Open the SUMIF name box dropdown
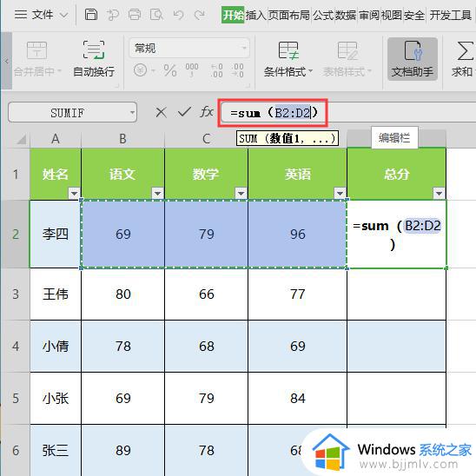Viewport: 476px width, 476px height. click(x=132, y=113)
